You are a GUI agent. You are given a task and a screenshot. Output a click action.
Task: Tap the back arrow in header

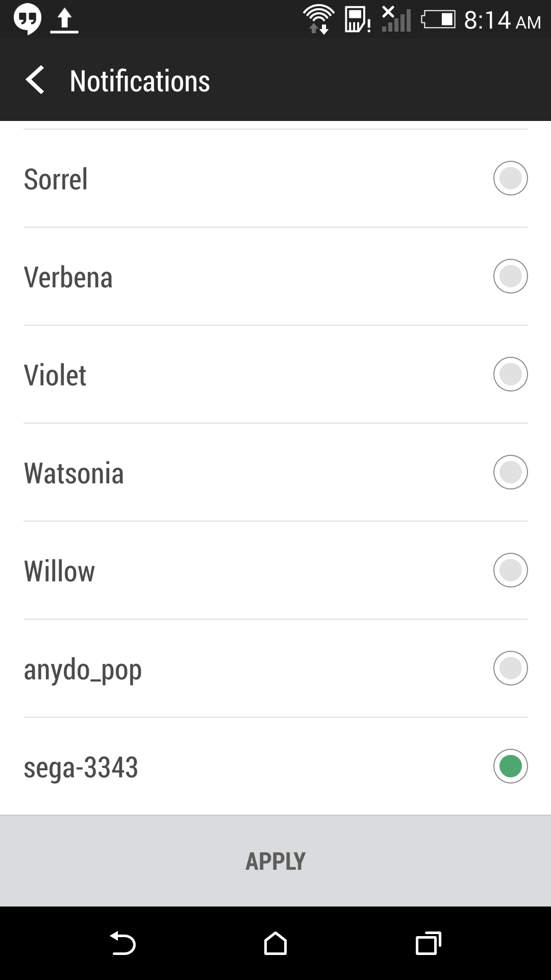coord(35,81)
